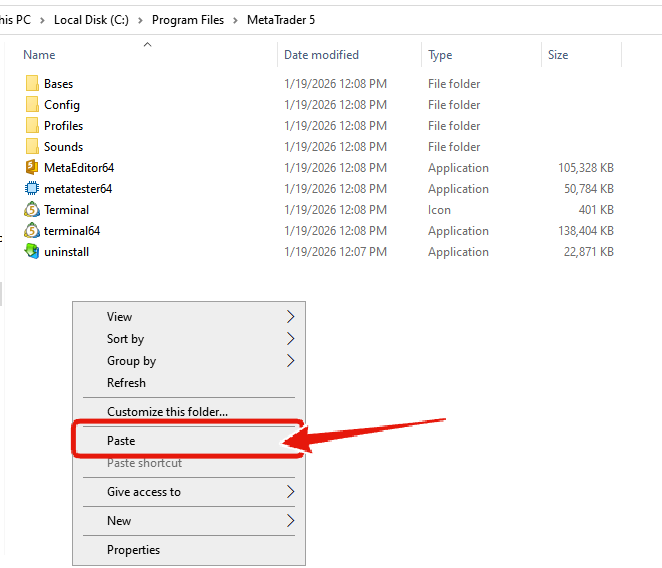Select the metatester64 file name

click(x=78, y=189)
